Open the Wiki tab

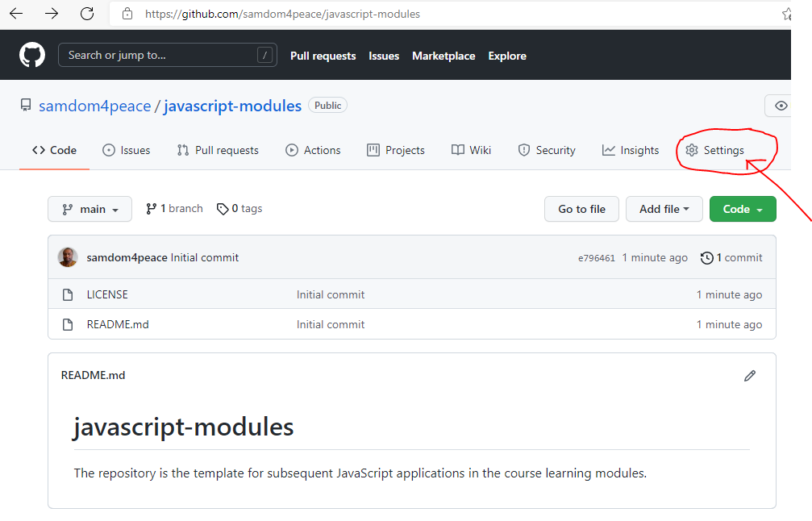471,150
